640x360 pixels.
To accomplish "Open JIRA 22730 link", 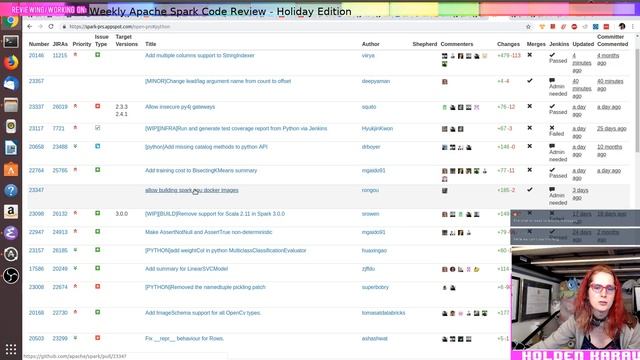I will [60, 313].
